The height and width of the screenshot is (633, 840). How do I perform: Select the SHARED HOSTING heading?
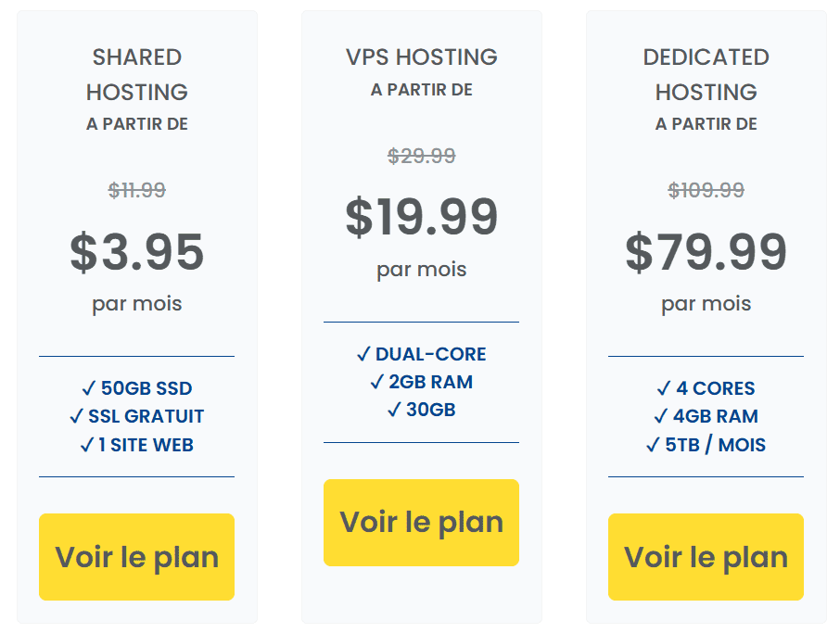click(137, 74)
